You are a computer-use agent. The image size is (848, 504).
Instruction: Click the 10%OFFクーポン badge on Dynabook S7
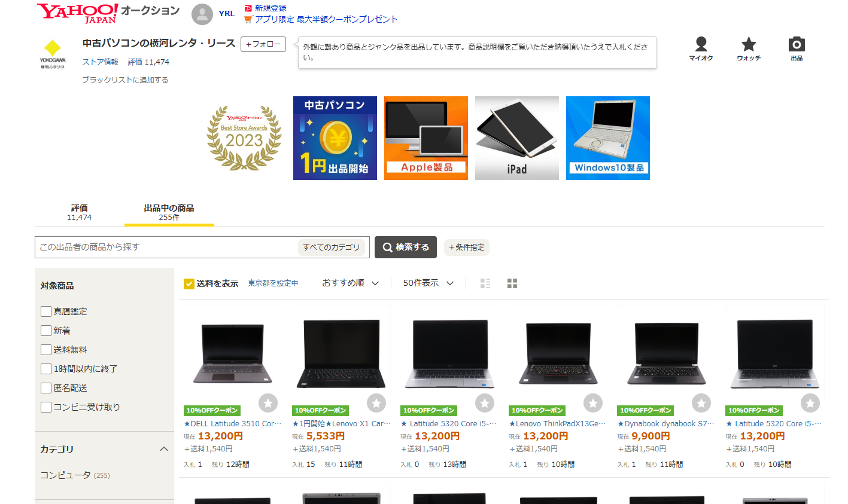click(x=646, y=411)
